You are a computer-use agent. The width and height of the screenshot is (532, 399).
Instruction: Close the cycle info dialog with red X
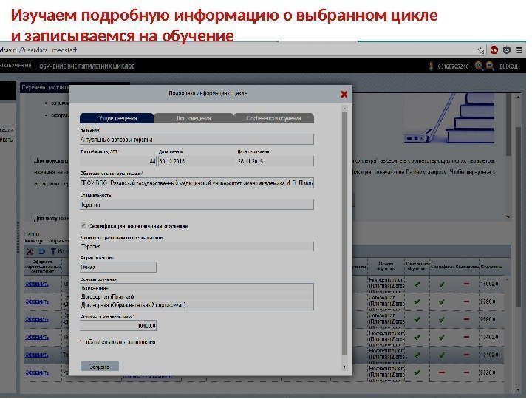pyautogui.click(x=344, y=94)
